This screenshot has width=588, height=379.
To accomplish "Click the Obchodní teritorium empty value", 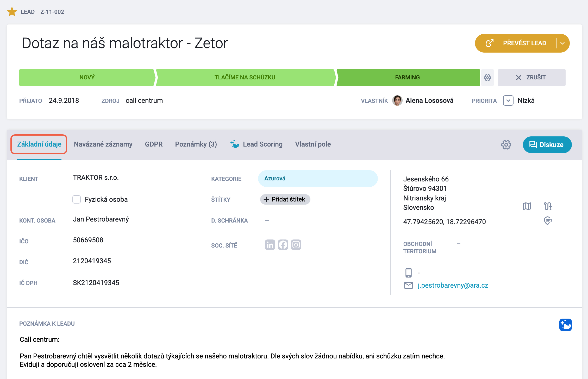I will [459, 244].
